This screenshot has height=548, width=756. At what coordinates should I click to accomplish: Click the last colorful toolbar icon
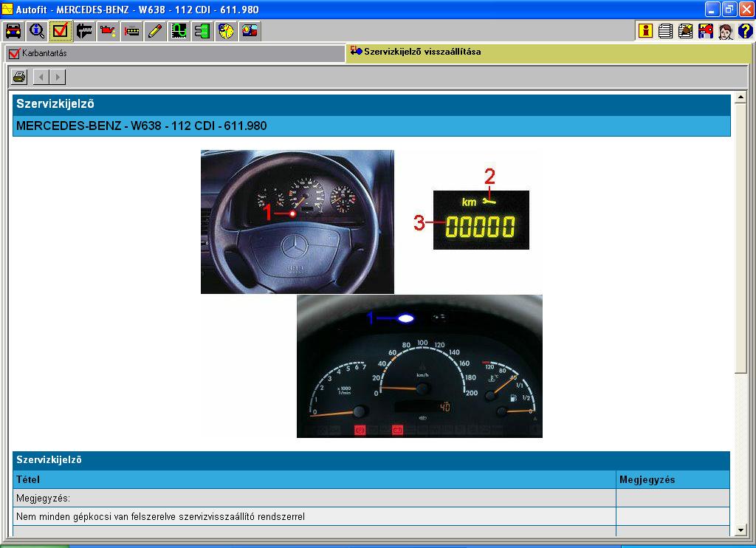[x=250, y=31]
